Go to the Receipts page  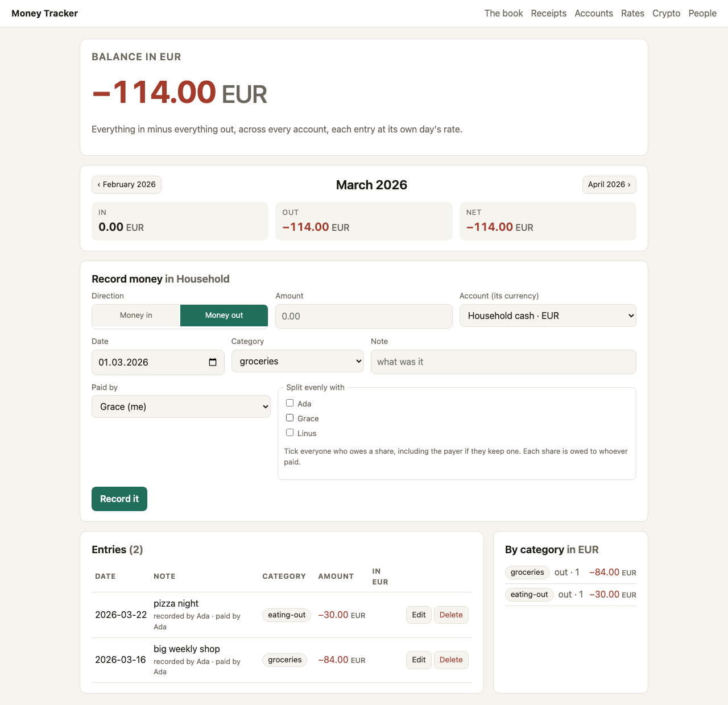[x=549, y=13]
